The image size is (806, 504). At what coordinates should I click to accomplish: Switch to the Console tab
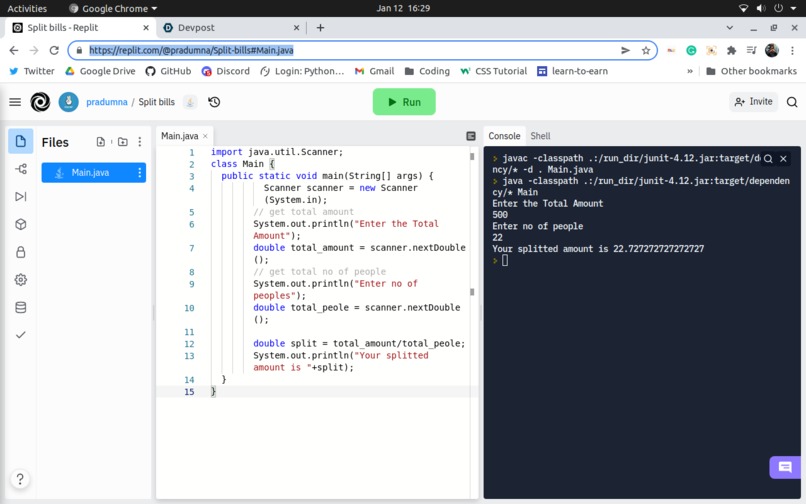[504, 136]
